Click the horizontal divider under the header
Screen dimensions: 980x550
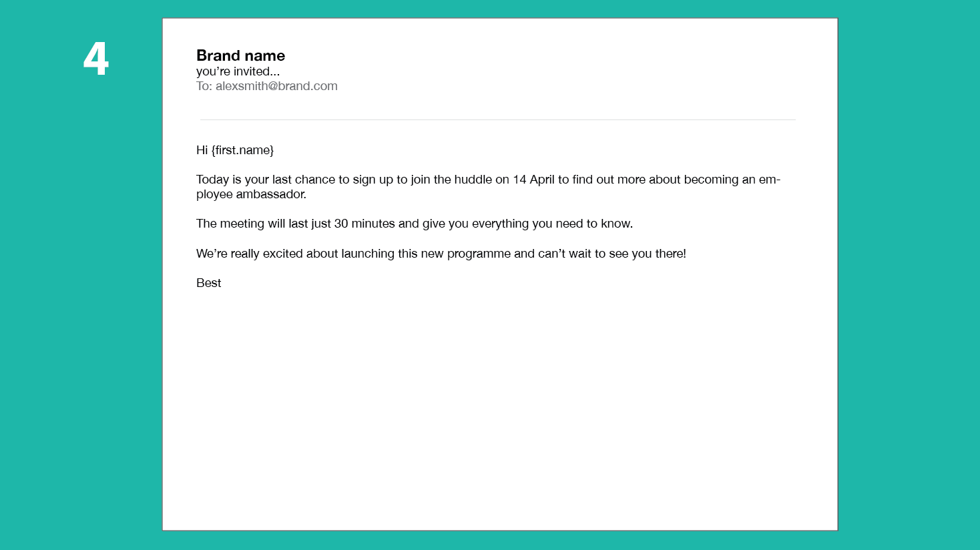497,120
